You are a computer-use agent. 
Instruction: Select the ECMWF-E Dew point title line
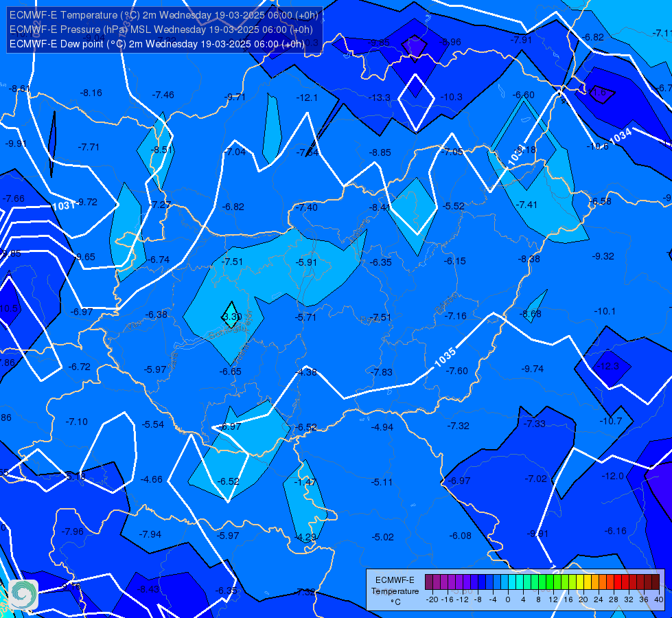click(157, 44)
